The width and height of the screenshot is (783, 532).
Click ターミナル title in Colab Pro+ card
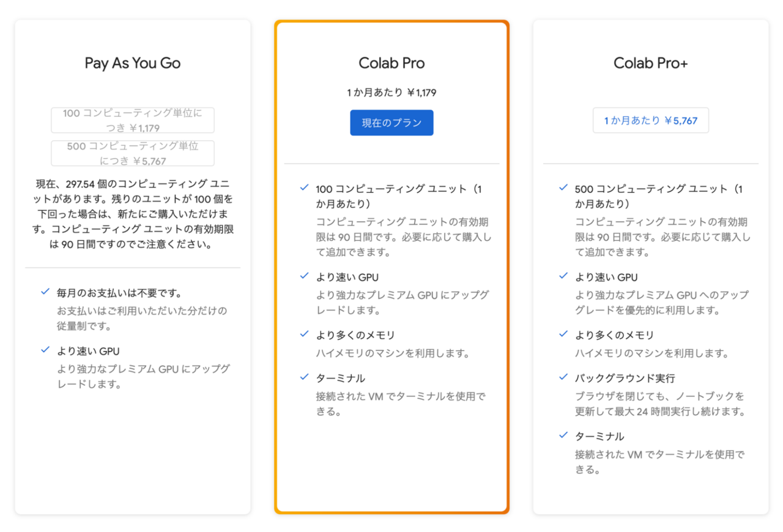pos(600,437)
